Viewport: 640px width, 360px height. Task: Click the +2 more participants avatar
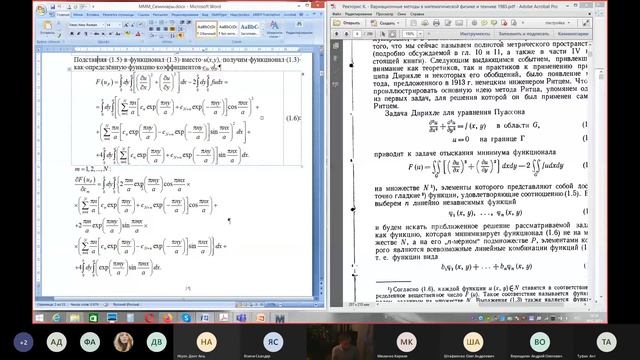[x=24, y=342]
